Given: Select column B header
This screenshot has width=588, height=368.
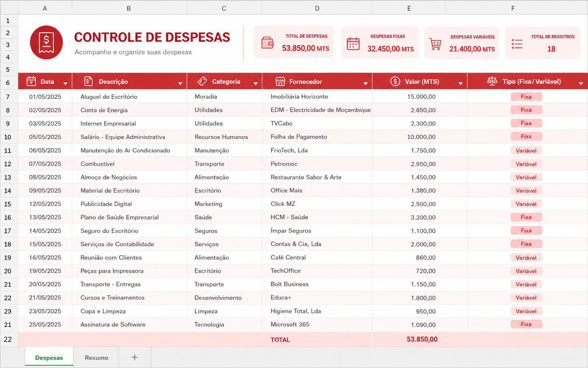Looking at the screenshot, I should coord(129,8).
